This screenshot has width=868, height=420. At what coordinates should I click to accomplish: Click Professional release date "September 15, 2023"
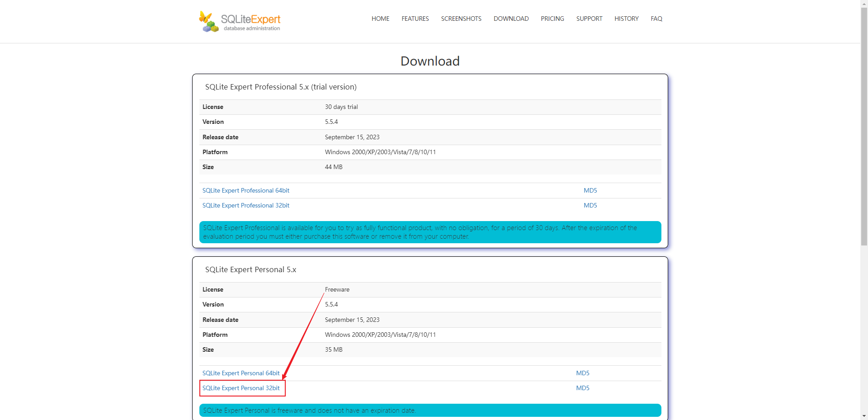coord(352,137)
